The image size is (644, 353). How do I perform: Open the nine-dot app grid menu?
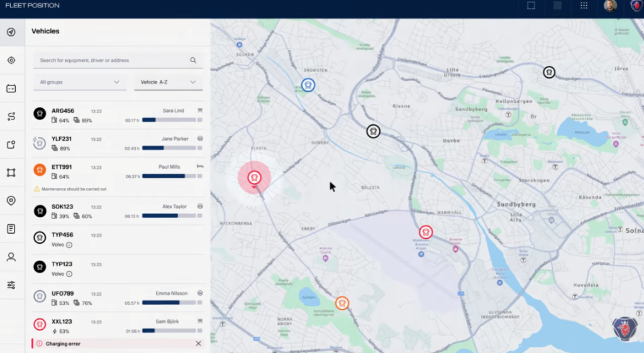[x=584, y=5]
